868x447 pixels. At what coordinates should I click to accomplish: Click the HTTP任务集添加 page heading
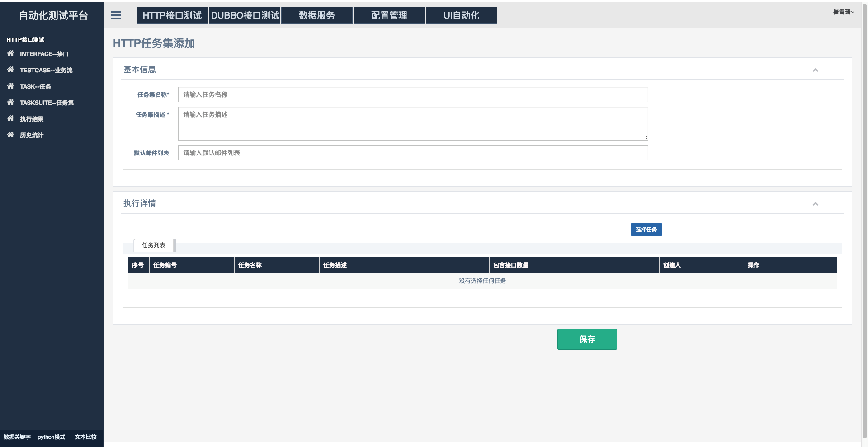pos(154,43)
